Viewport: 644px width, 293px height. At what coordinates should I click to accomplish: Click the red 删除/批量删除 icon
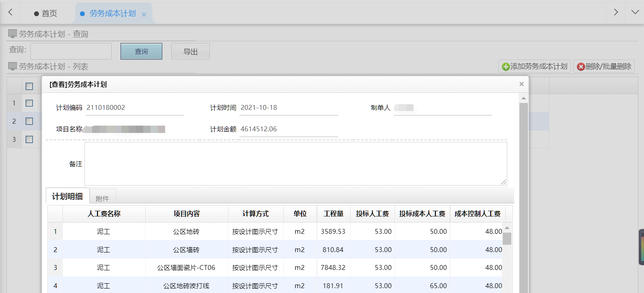581,67
